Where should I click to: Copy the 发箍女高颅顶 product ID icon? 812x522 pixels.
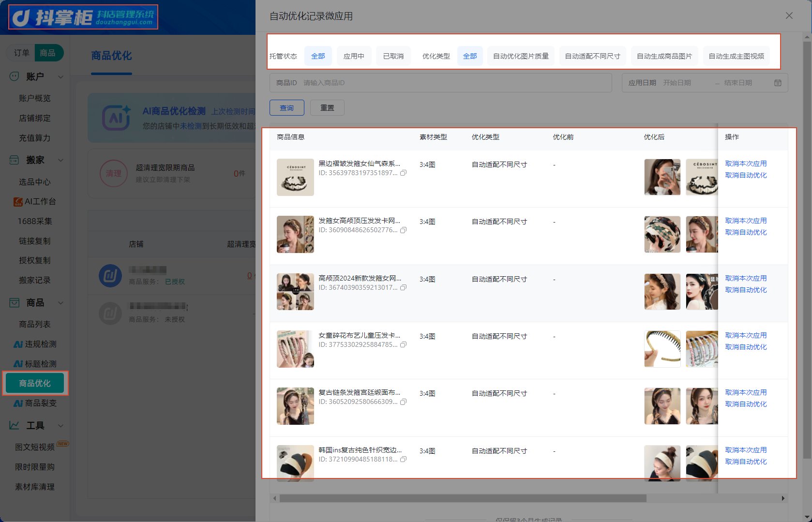pyautogui.click(x=403, y=230)
